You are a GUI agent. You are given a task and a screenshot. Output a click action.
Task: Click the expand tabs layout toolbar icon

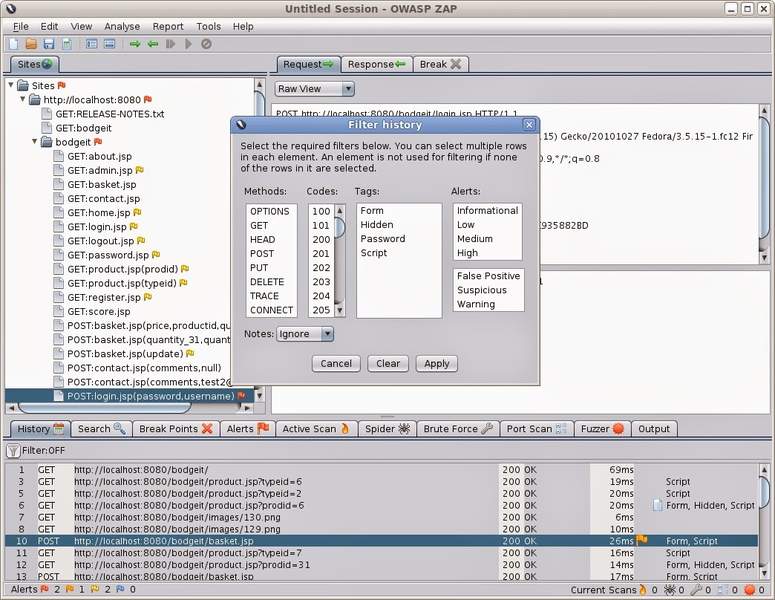pos(110,44)
